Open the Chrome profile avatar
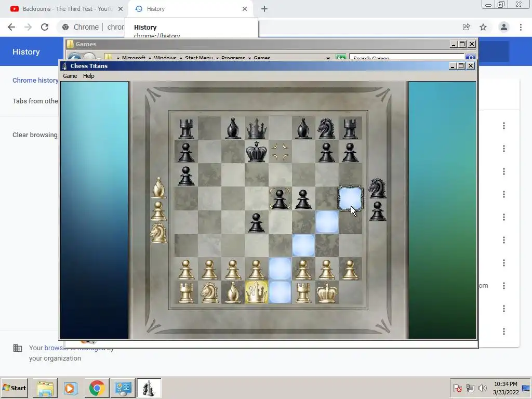 point(504,27)
